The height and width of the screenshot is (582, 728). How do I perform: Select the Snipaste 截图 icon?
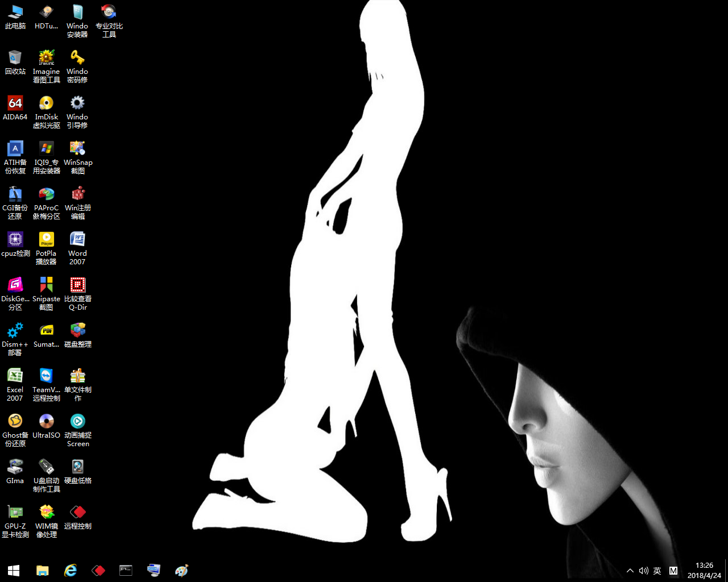46,294
